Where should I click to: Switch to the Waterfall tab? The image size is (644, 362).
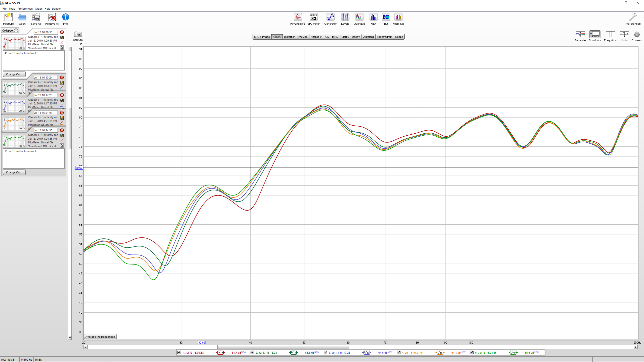[368, 37]
